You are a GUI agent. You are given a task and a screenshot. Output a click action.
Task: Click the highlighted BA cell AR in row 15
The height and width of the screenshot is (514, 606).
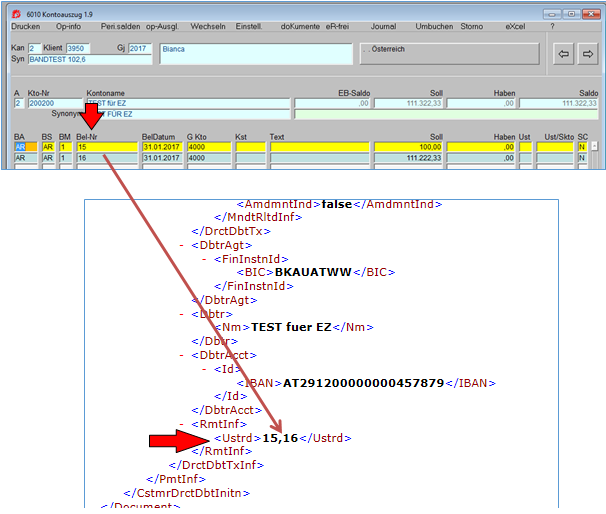26,147
